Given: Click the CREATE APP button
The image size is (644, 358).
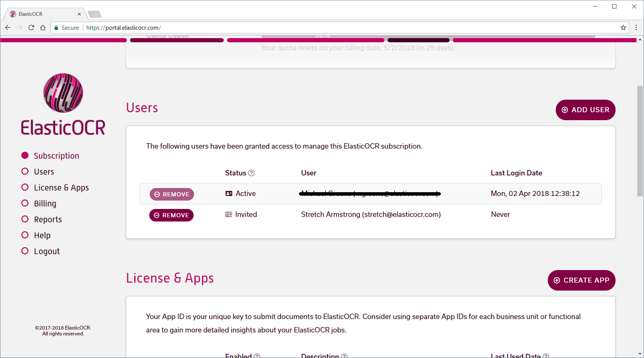Looking at the screenshot, I should pyautogui.click(x=582, y=280).
